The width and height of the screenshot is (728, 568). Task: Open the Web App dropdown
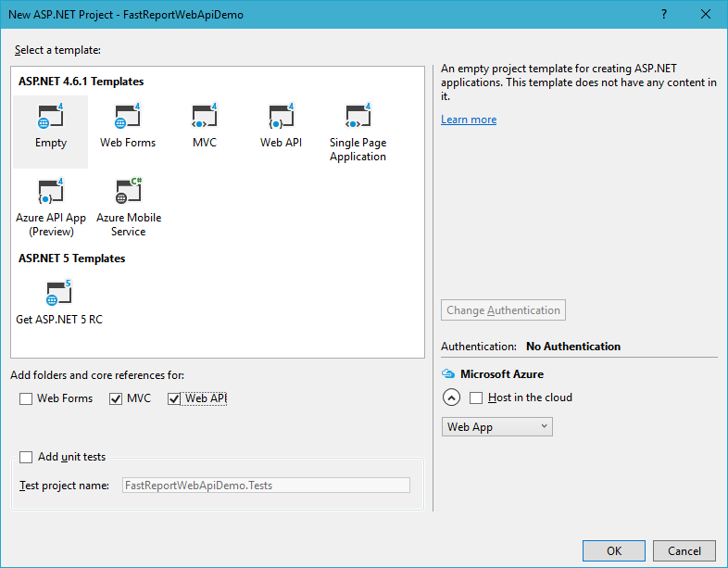496,427
